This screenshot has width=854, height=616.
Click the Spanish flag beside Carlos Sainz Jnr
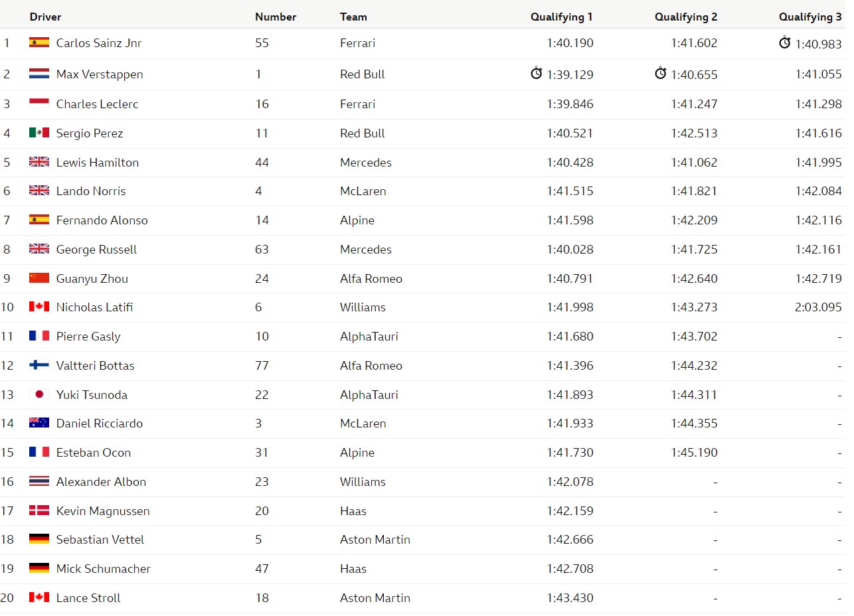click(x=39, y=42)
